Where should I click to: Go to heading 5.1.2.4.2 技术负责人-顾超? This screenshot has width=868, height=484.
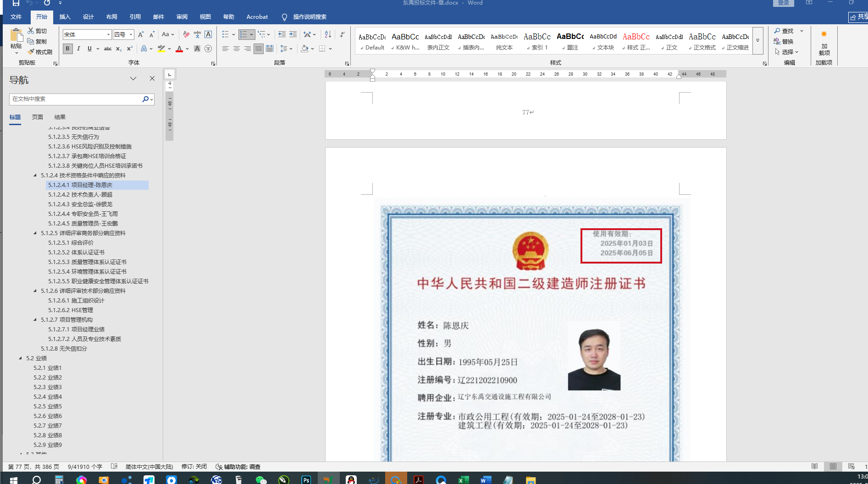pyautogui.click(x=80, y=194)
